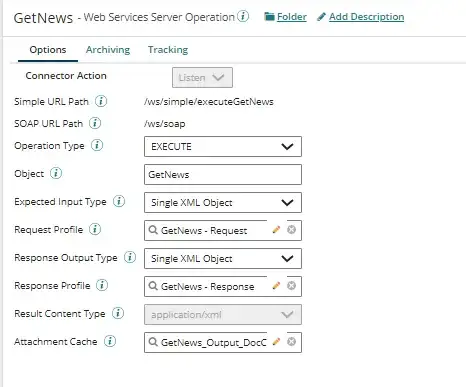
Task: Show info for Request Profile
Action: (x=95, y=229)
